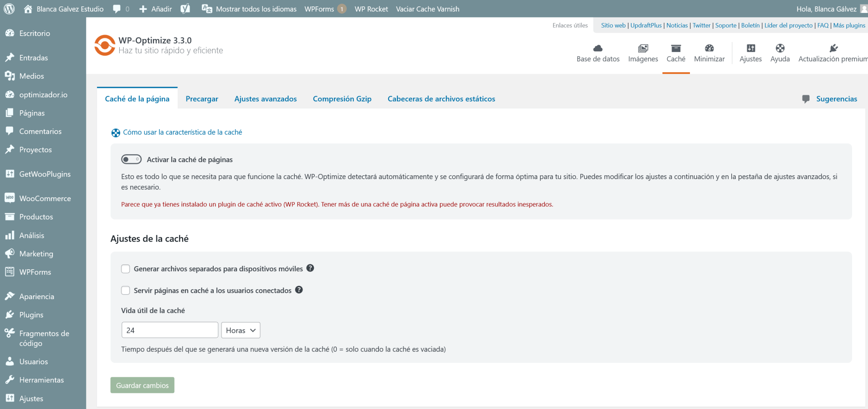Click Productos box icon in sidebar
Image resolution: width=868 pixels, height=409 pixels.
tap(10, 217)
